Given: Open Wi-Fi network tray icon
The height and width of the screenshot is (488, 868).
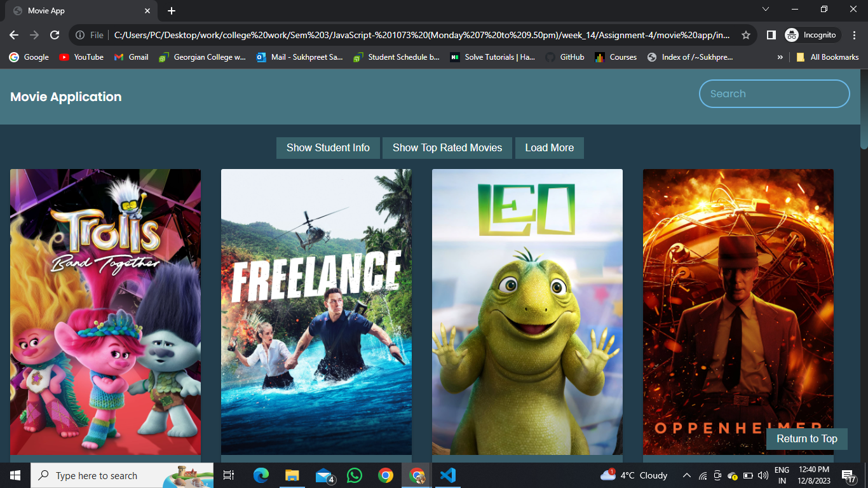Looking at the screenshot, I should click(703, 475).
